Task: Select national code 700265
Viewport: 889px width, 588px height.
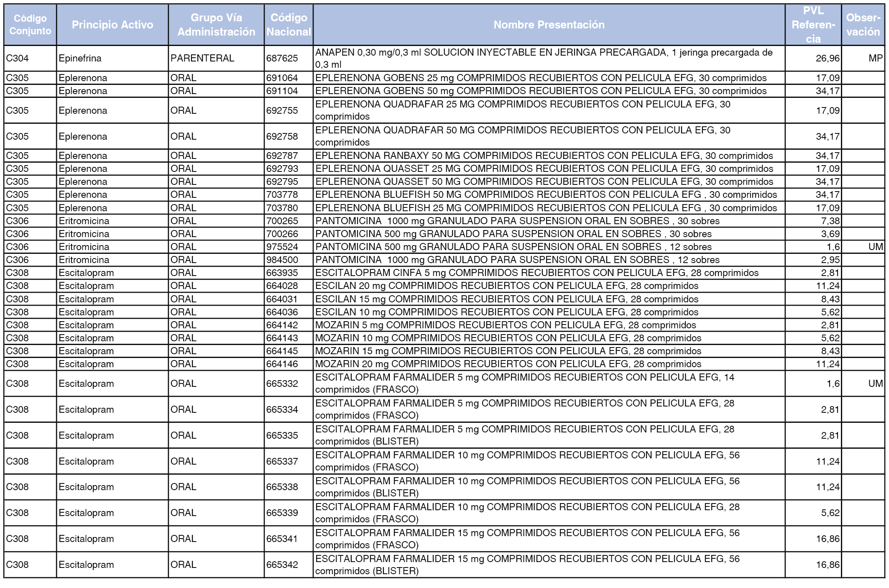Action: click(289, 221)
